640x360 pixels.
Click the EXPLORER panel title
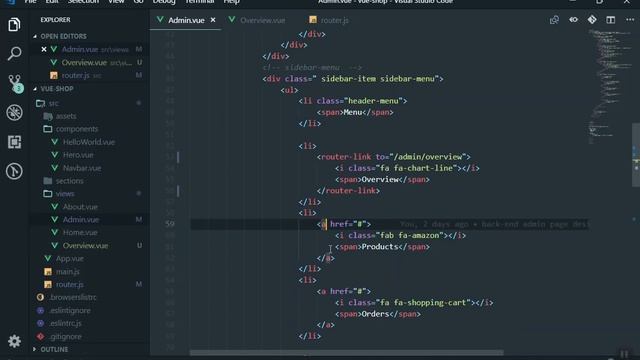click(x=55, y=20)
